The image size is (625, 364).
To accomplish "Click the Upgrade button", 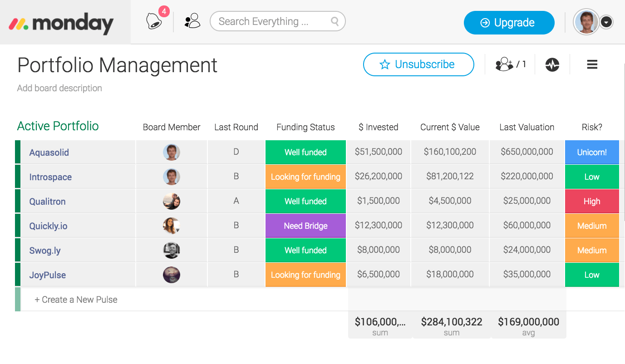I will tap(509, 23).
